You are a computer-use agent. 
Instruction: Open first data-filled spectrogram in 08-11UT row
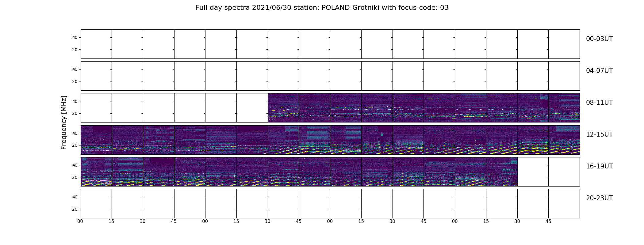point(283,108)
